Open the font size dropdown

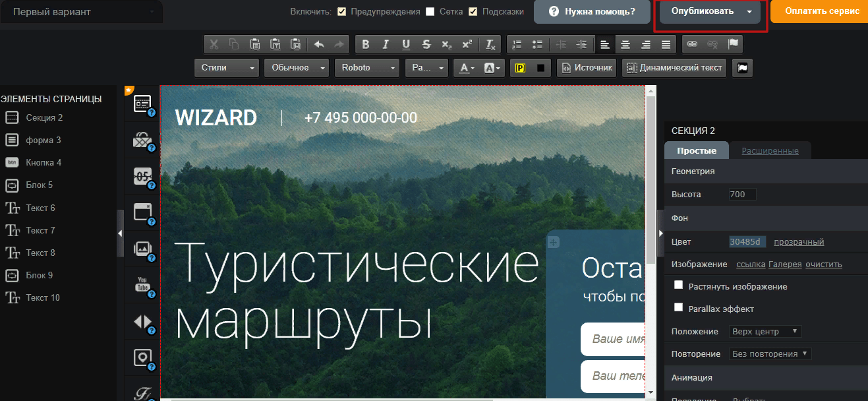coord(426,67)
